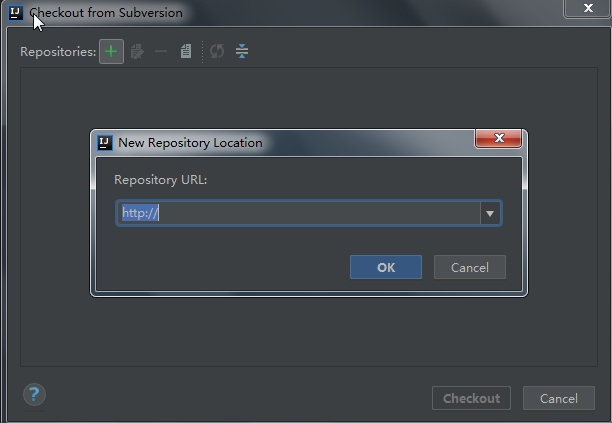Collapse all repositories in the tree
This screenshot has height=423, width=612.
242,51
